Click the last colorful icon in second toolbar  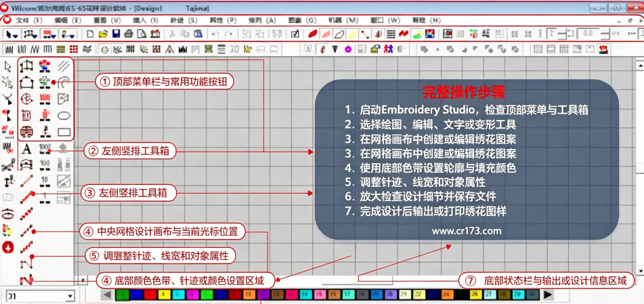[x=603, y=49]
